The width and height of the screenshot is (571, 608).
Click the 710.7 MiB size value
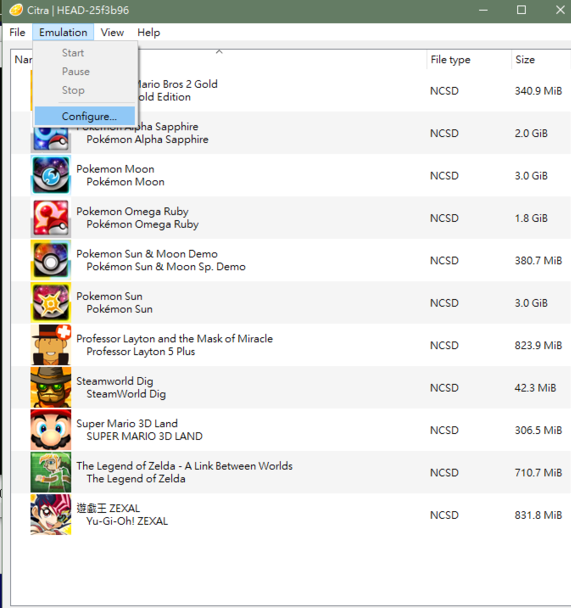[538, 473]
